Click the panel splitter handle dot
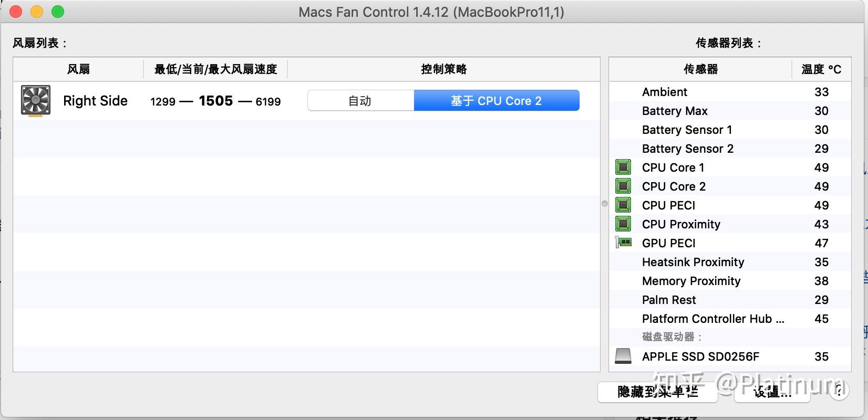The height and width of the screenshot is (420, 868). [x=605, y=204]
